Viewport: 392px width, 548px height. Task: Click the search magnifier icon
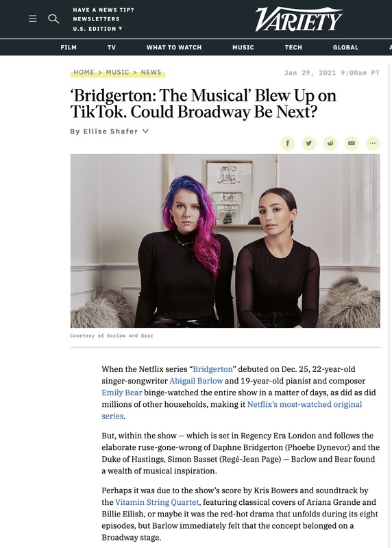(53, 19)
